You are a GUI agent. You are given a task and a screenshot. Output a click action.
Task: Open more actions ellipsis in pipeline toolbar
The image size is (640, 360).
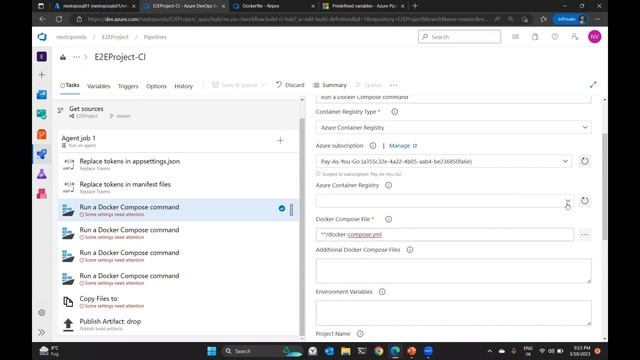pyautogui.click(x=393, y=85)
